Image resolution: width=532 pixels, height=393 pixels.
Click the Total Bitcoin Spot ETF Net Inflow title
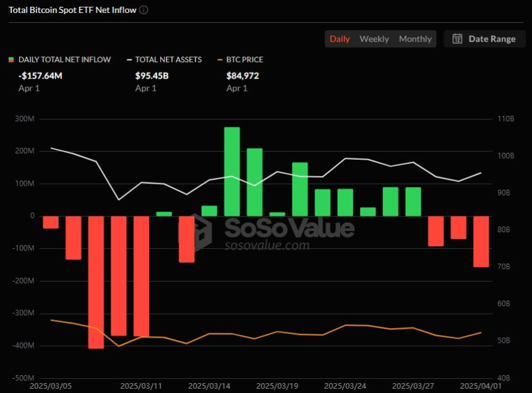[72, 10]
